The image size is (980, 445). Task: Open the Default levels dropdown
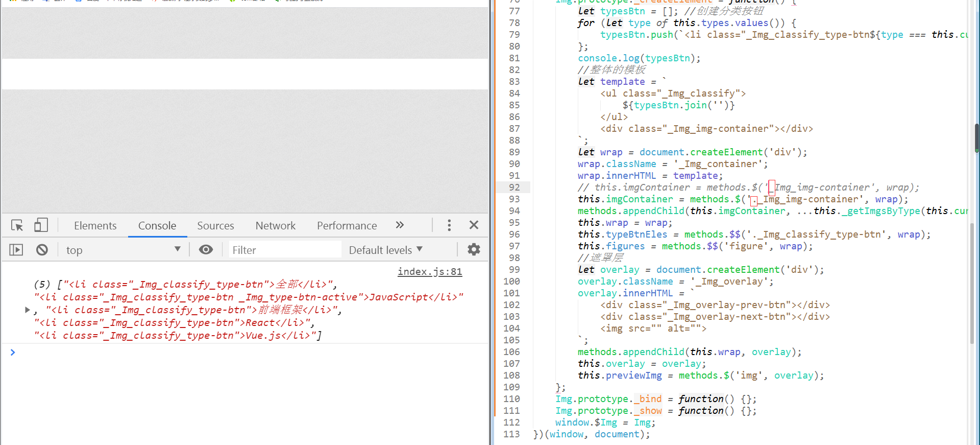(x=386, y=250)
